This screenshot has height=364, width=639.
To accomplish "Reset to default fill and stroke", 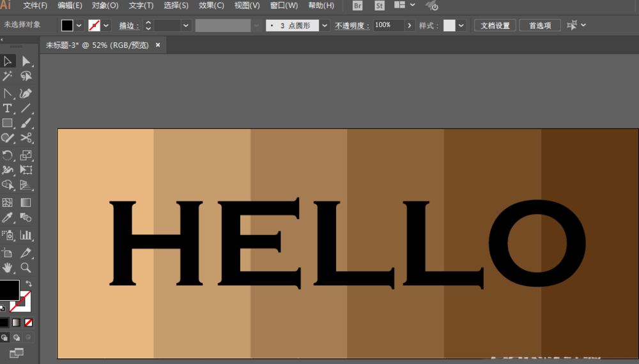I will [3, 308].
